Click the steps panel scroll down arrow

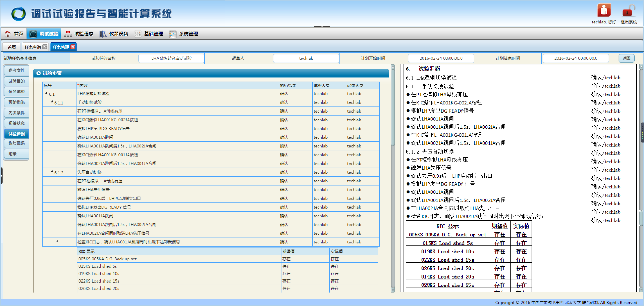click(x=393, y=290)
